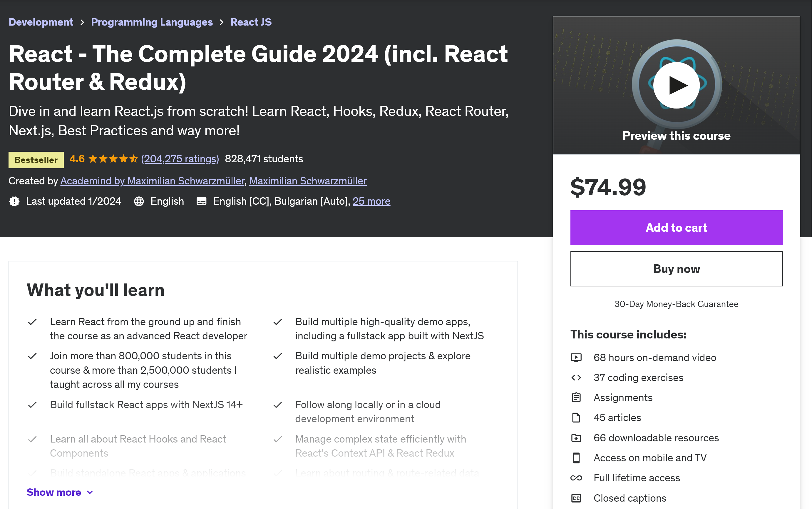
Task: Click the Bestseller badge icon
Action: pyautogui.click(x=36, y=159)
